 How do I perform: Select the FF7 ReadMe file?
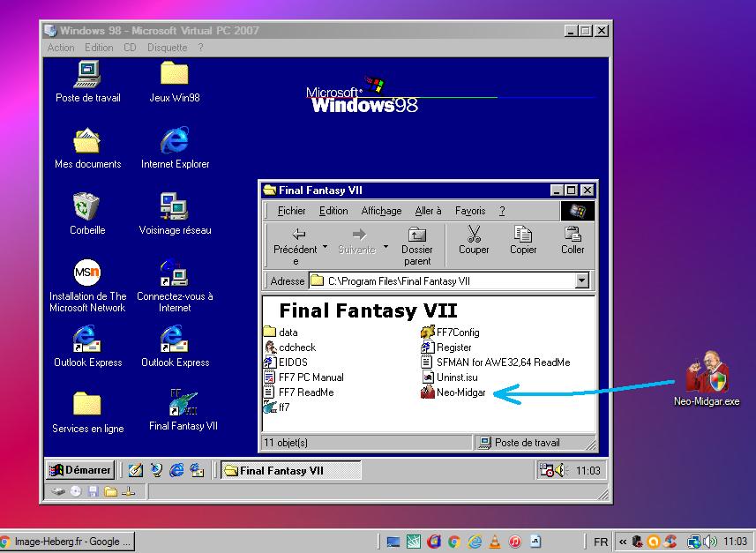tap(299, 392)
